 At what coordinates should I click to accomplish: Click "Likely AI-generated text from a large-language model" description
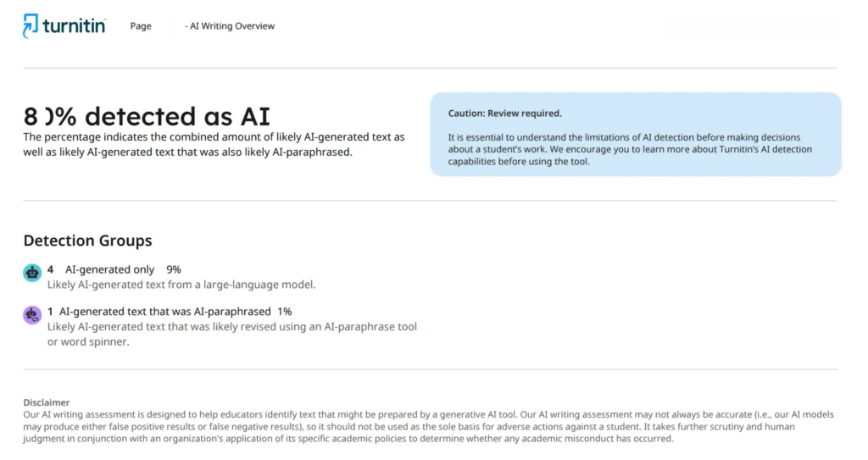[x=181, y=285]
